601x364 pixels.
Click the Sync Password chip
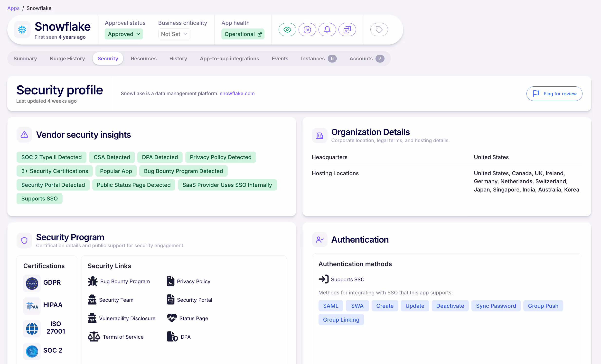(496, 306)
